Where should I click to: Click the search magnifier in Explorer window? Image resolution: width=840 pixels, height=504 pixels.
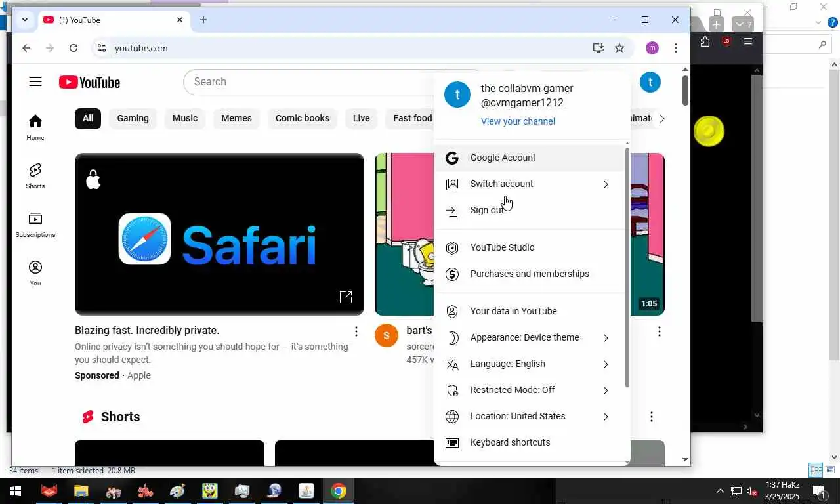tap(822, 45)
